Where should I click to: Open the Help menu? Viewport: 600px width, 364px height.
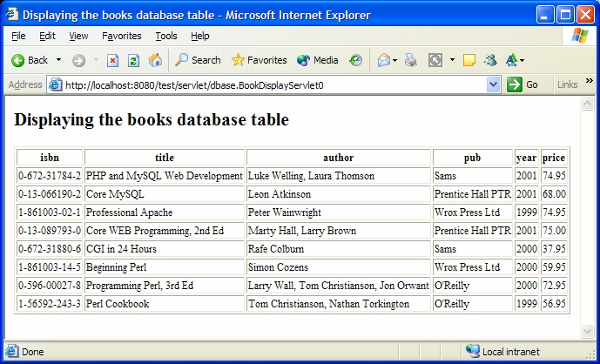pos(200,36)
